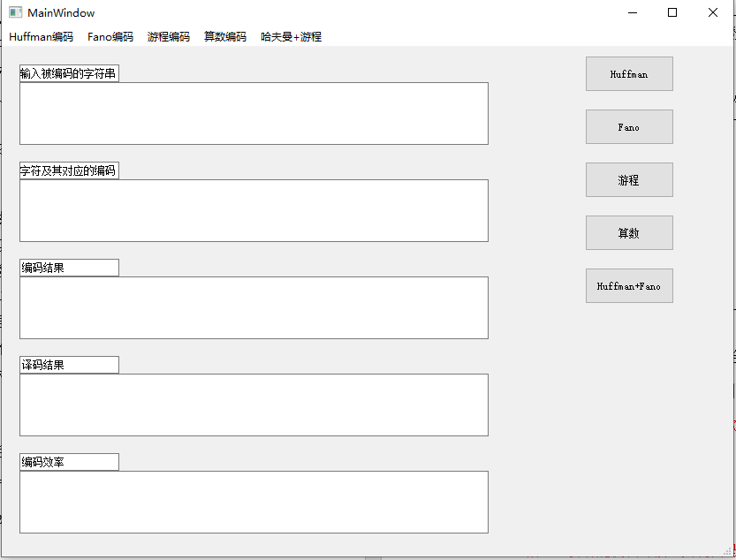Click the 编码结果 output text area
Viewport: 736px width, 560px height.
point(254,308)
